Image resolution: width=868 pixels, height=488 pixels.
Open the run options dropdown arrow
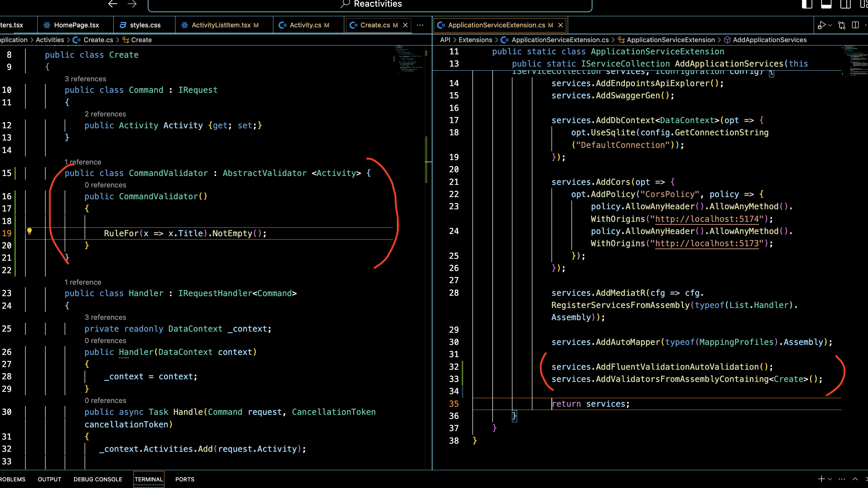(x=830, y=25)
